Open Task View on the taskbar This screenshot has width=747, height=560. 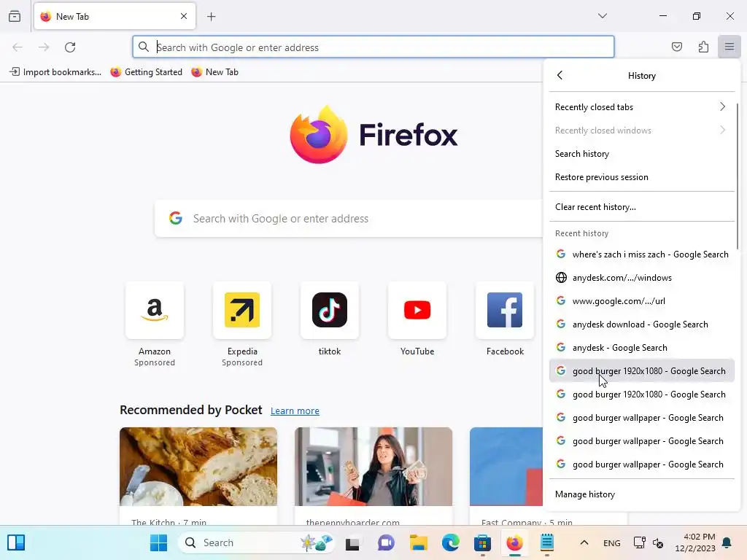coord(352,542)
